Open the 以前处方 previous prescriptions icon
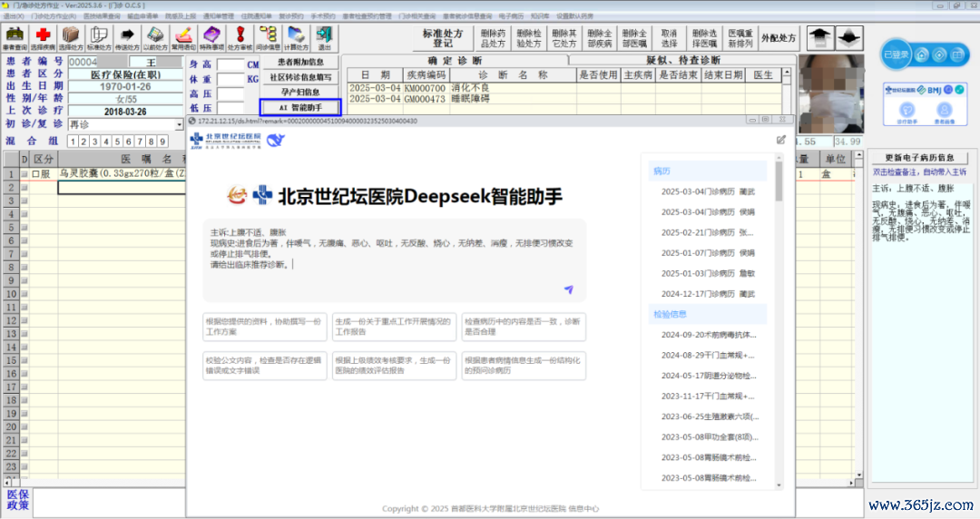Viewport: 980px width, 519px height. (155, 38)
